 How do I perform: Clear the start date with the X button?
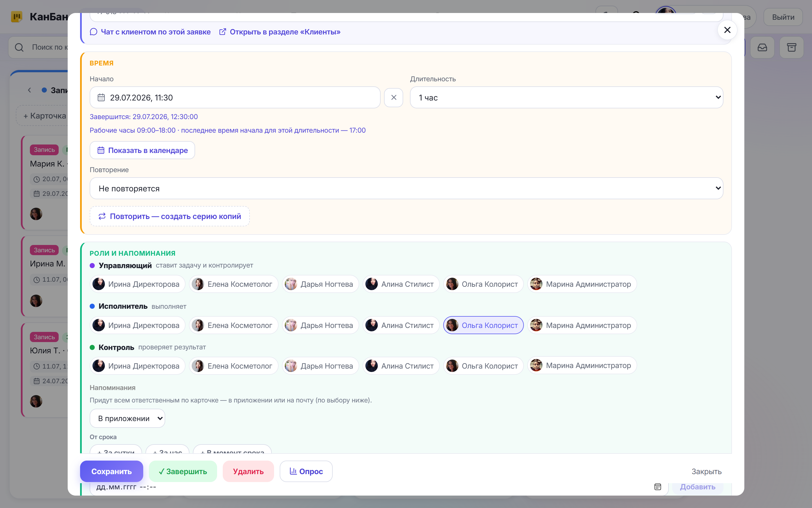394,97
